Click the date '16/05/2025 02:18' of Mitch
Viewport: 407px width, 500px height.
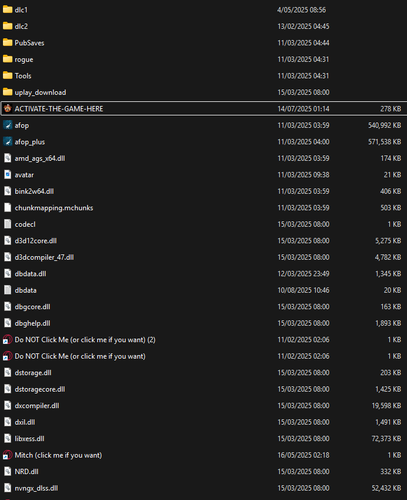click(303, 455)
